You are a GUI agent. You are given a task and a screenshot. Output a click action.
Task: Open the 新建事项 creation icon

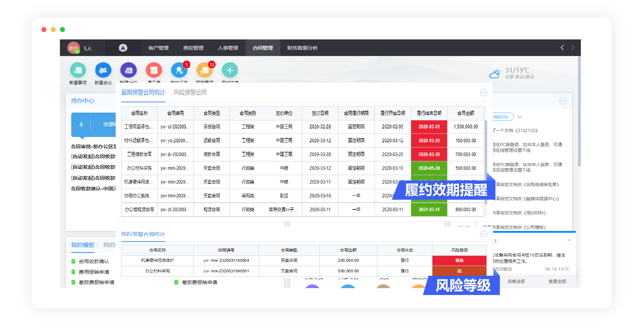[x=78, y=71]
